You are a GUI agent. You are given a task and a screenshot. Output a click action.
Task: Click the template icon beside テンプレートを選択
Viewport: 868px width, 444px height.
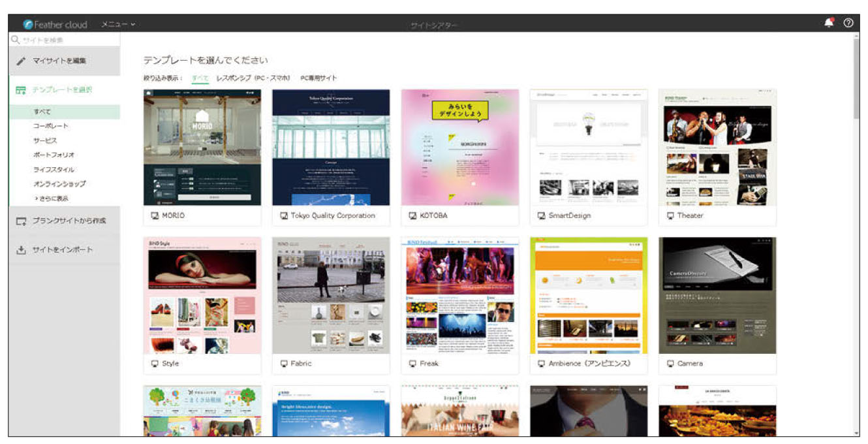pos(21,90)
